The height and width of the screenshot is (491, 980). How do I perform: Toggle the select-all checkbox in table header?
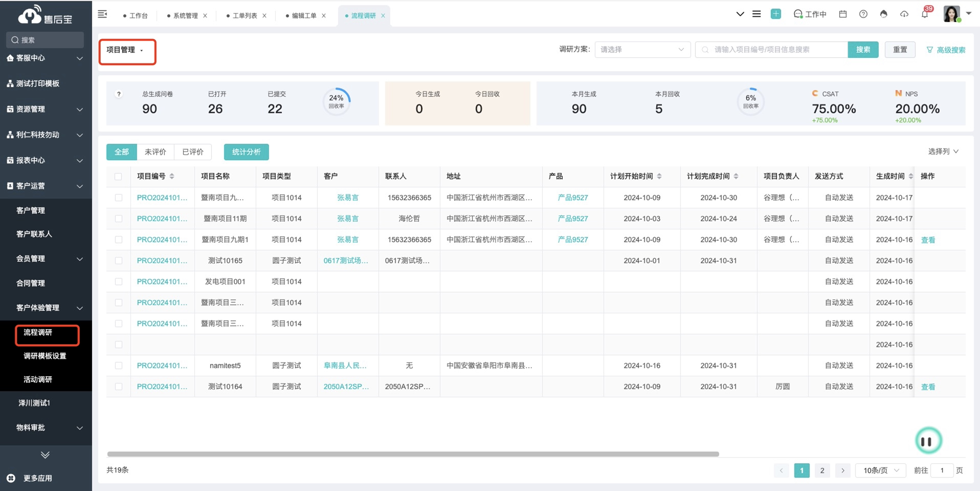pyautogui.click(x=118, y=177)
